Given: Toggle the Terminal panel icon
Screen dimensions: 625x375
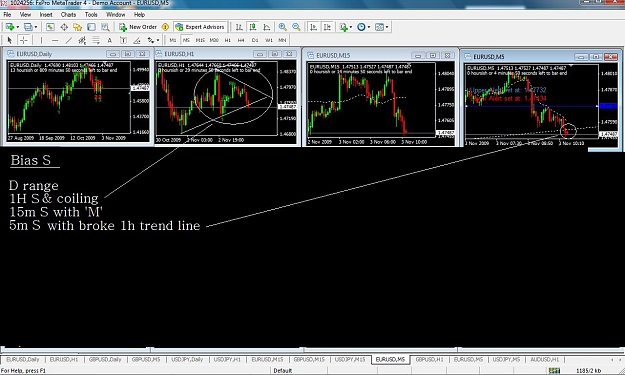Looking at the screenshot, I should point(91,27).
